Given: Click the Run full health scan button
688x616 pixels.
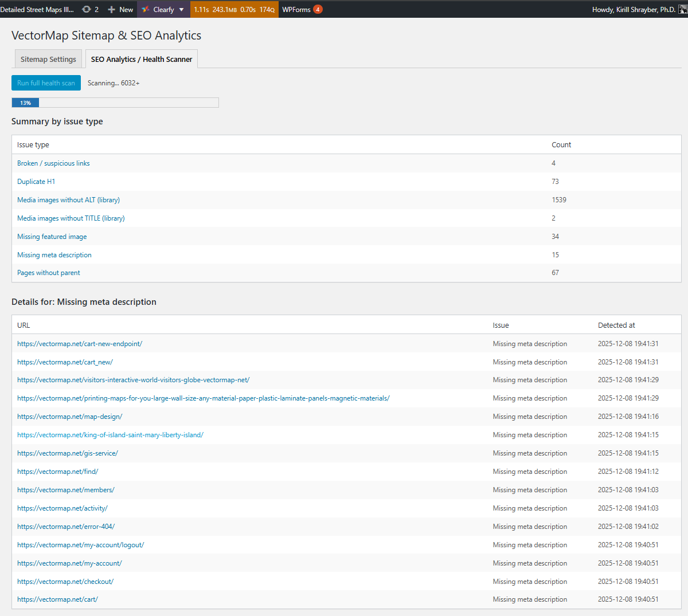Looking at the screenshot, I should (x=46, y=83).
